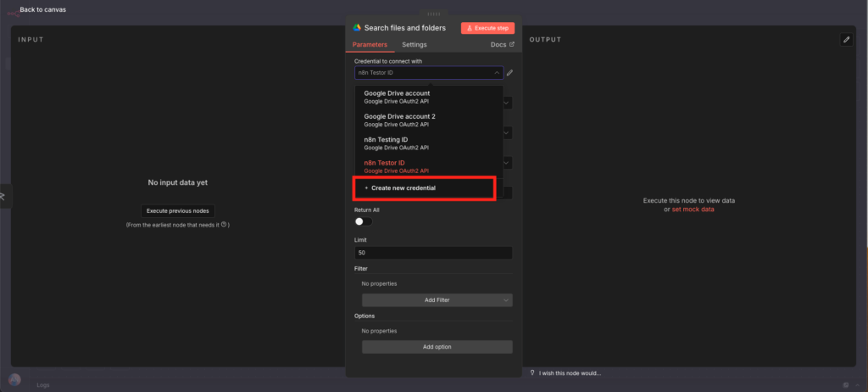Click the Google Drive node icon

pos(358,28)
